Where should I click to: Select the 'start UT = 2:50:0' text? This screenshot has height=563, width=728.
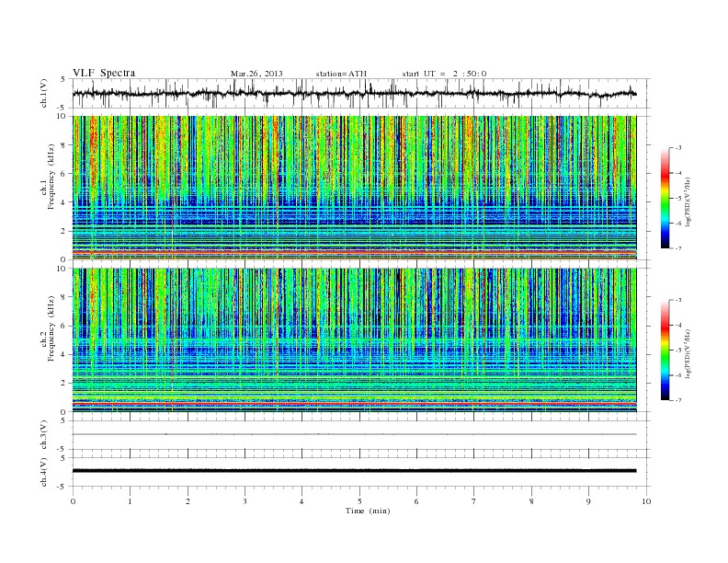pyautogui.click(x=444, y=74)
